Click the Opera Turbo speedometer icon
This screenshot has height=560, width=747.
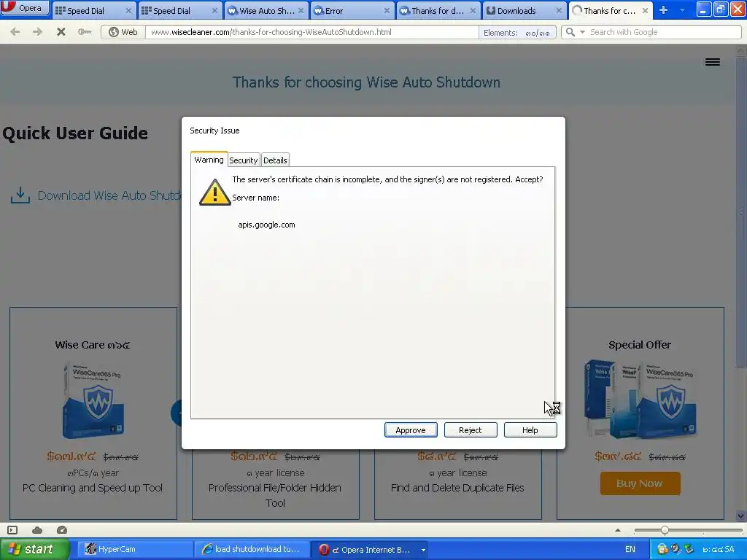point(62,530)
